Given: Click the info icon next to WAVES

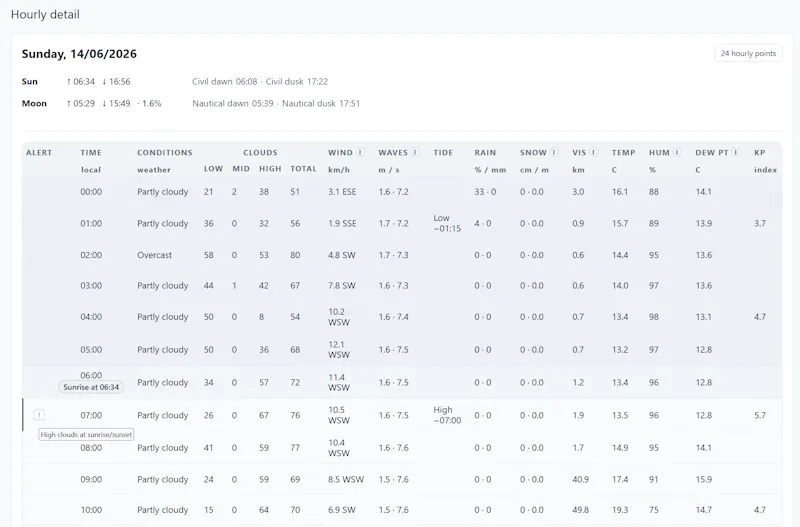Looking at the screenshot, I should pos(415,153).
